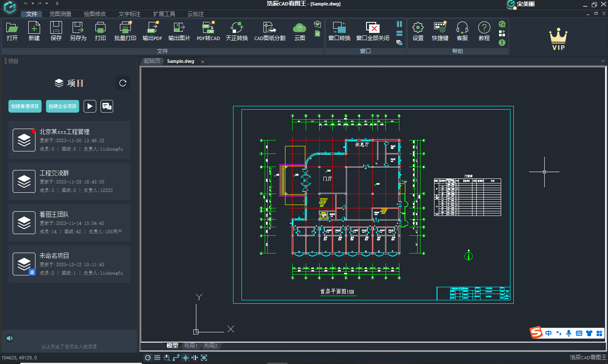Click the gold VIP crown icon

pos(558,39)
